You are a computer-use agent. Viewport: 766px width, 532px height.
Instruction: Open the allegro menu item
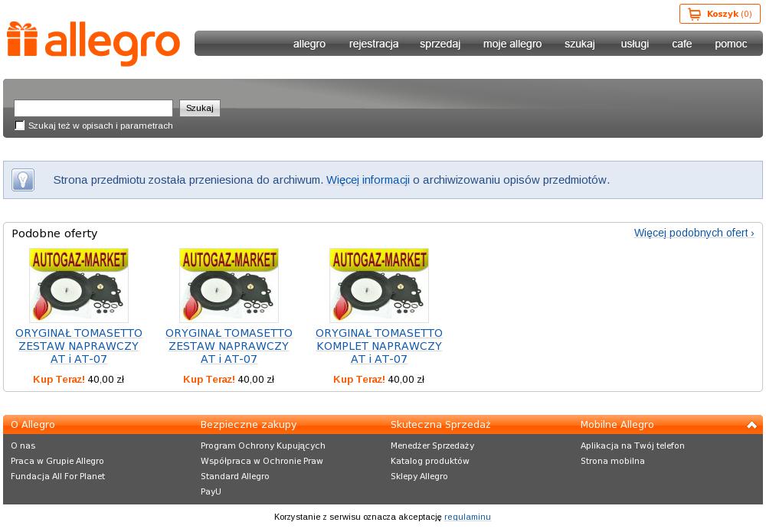tap(309, 44)
